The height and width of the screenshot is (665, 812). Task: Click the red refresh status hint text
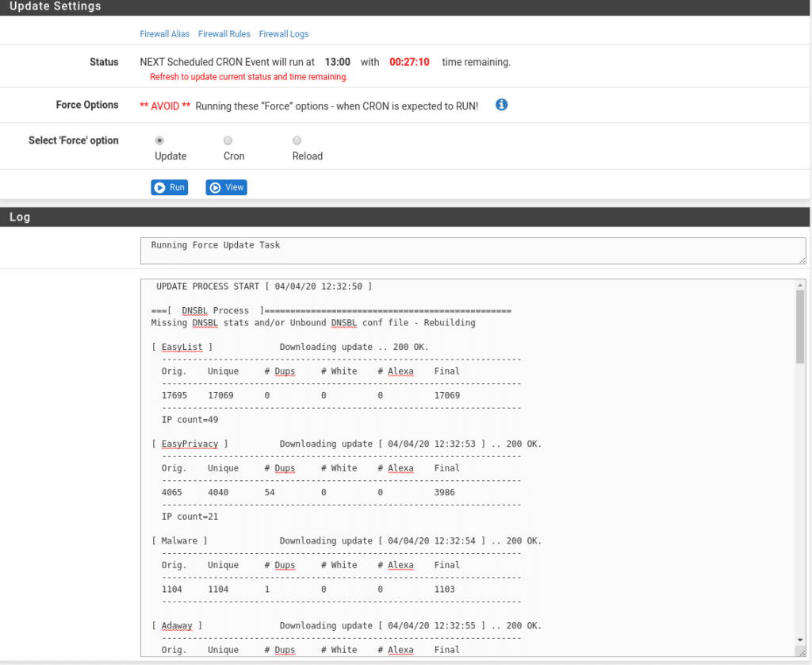248,77
